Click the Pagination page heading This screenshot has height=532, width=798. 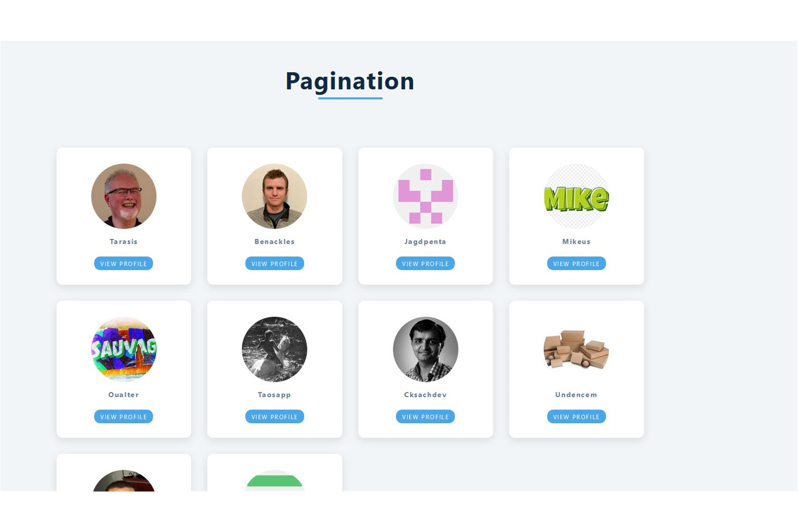[350, 81]
